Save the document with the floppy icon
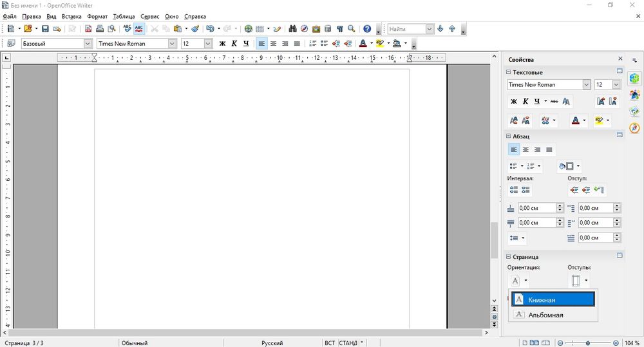 point(45,29)
